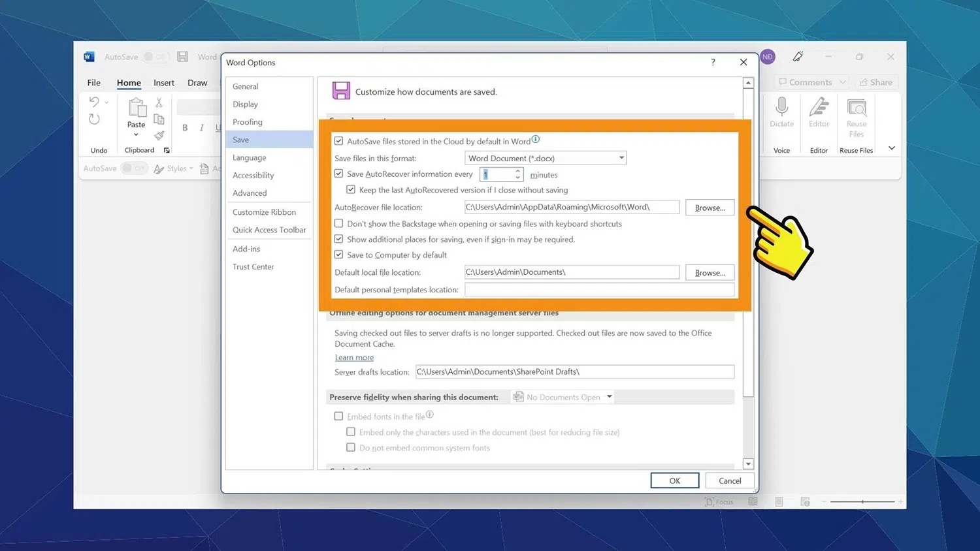Check Embed fonts in the file
The width and height of the screenshot is (980, 551).
[338, 416]
